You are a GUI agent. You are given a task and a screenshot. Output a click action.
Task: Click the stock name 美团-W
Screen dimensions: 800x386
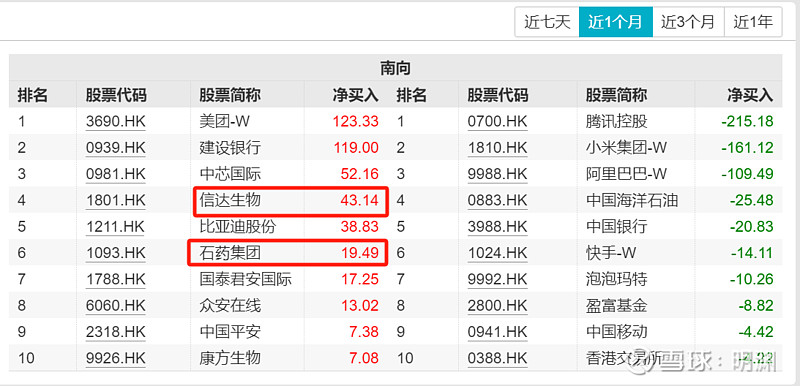225,121
